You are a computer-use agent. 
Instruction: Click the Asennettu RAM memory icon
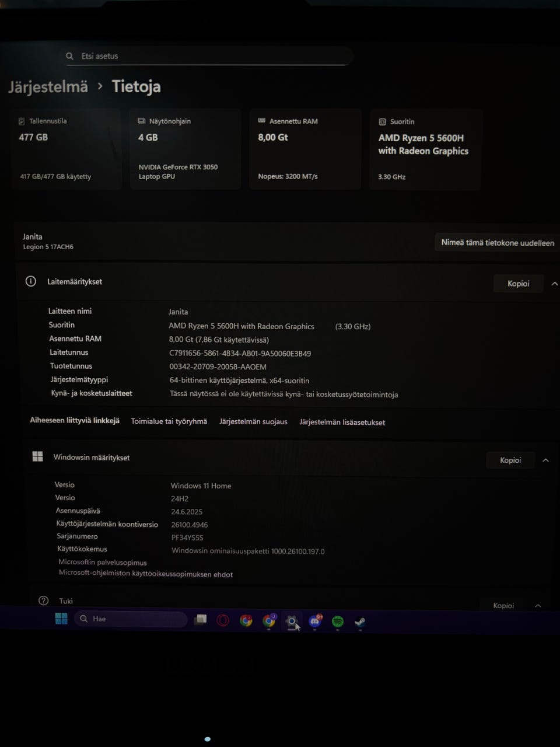click(262, 121)
